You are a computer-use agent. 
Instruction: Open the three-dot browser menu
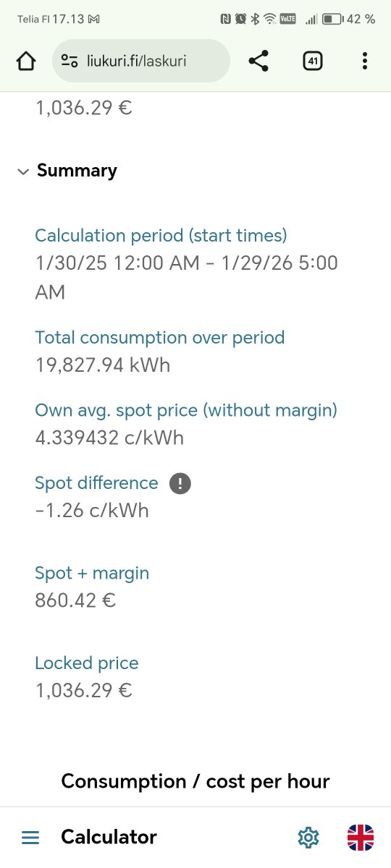(x=364, y=61)
